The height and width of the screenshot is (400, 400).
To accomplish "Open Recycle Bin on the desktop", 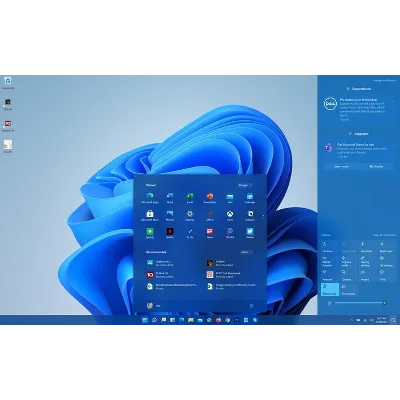I will coord(8,83).
